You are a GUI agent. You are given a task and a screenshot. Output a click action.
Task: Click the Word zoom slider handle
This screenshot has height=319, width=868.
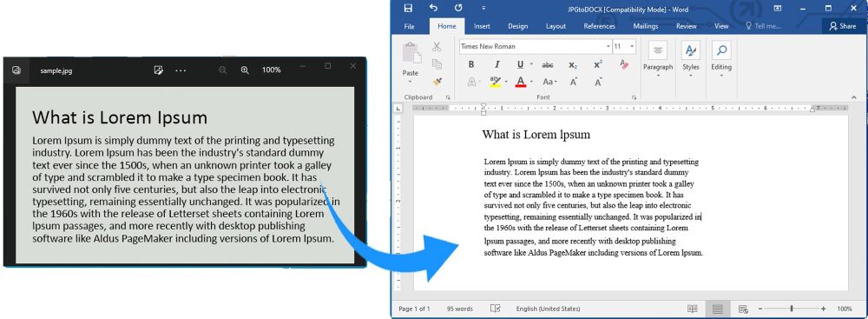[792, 309]
